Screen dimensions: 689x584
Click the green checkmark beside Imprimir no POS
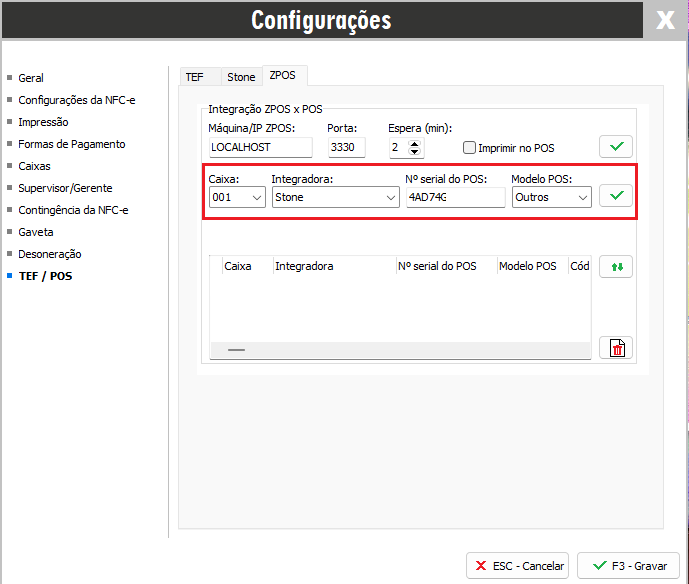point(616,147)
